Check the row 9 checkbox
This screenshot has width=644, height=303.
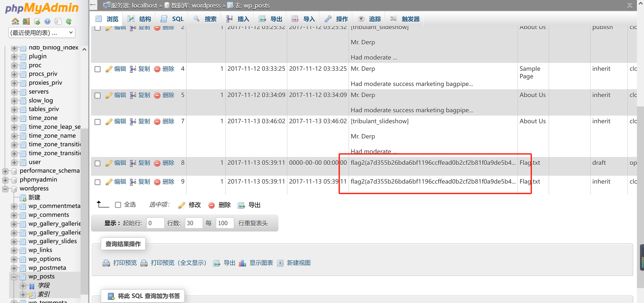click(98, 182)
